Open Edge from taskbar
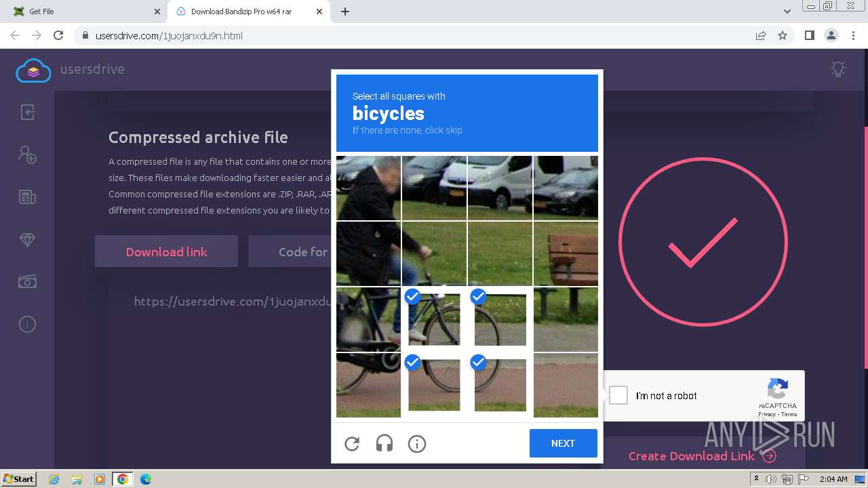The width and height of the screenshot is (868, 488). coord(146,479)
